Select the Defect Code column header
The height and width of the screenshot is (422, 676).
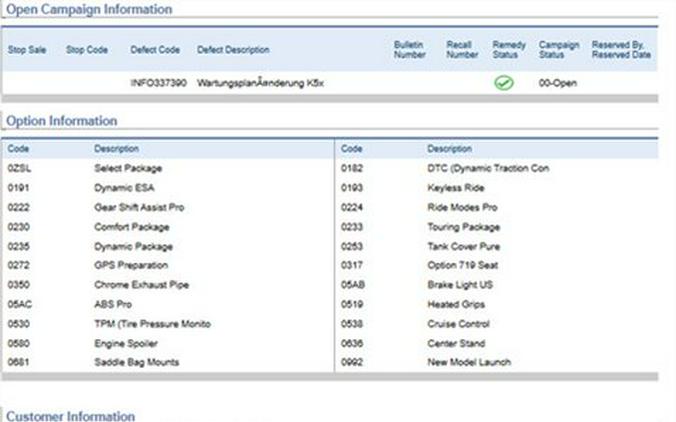pyautogui.click(x=155, y=50)
